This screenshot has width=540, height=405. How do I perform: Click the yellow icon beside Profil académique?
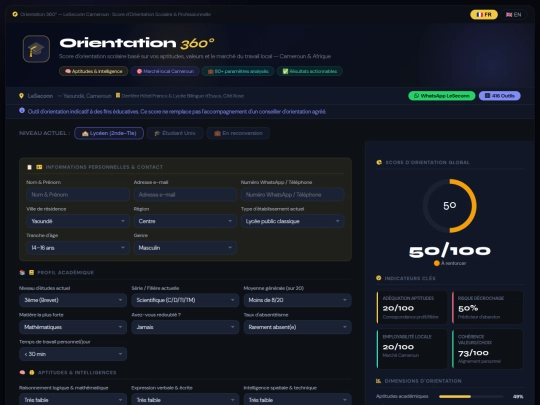[x=31, y=272]
